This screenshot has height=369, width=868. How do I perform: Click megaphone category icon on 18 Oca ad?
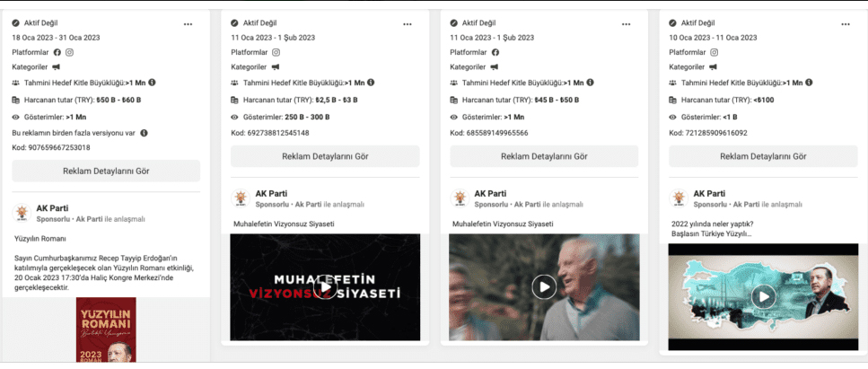point(57,67)
